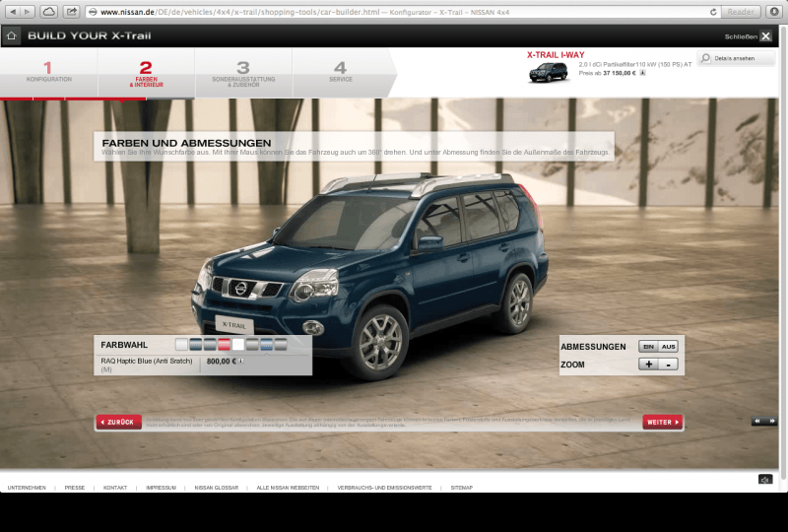The height and width of the screenshot is (532, 788).
Task: Click the info icon beside 800,00 € color price
Action: click(x=241, y=361)
